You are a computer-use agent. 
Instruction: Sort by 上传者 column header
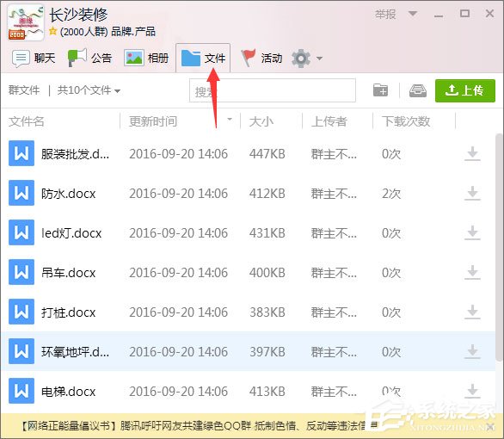click(x=329, y=121)
